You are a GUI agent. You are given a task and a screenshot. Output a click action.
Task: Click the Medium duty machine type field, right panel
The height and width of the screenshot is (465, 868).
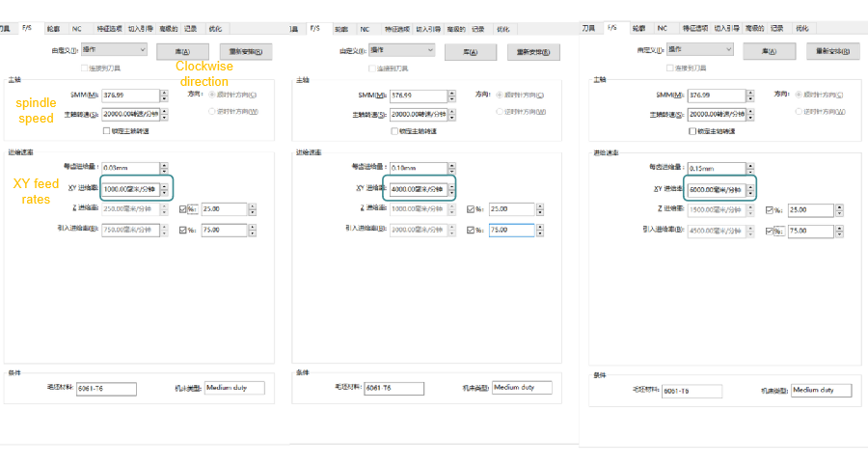pos(822,391)
